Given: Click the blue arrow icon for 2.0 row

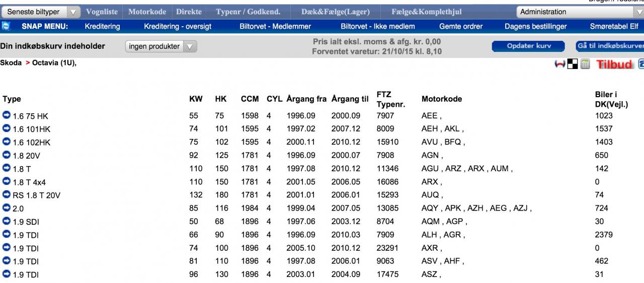Looking at the screenshot, I should (7, 208).
